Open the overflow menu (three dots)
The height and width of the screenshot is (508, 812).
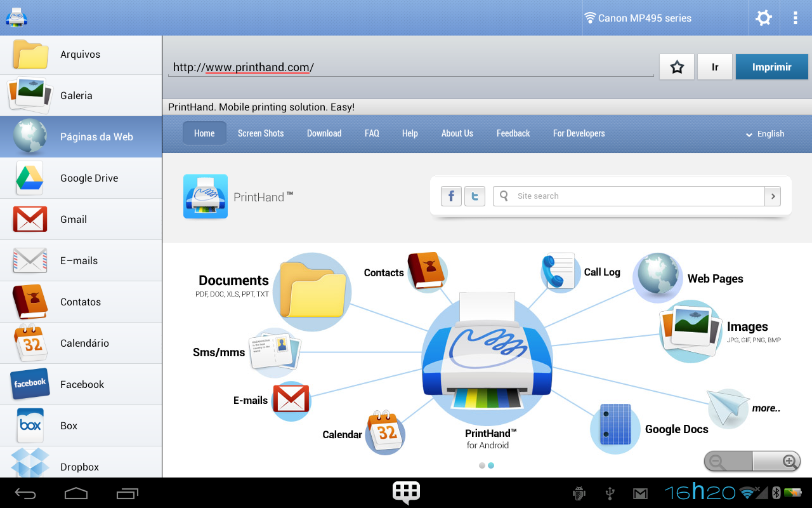796,18
